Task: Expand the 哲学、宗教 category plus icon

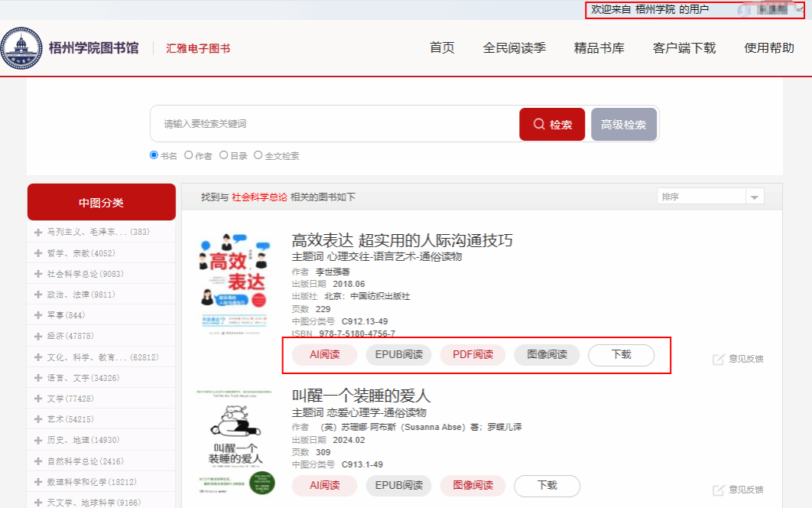Action: click(x=37, y=253)
